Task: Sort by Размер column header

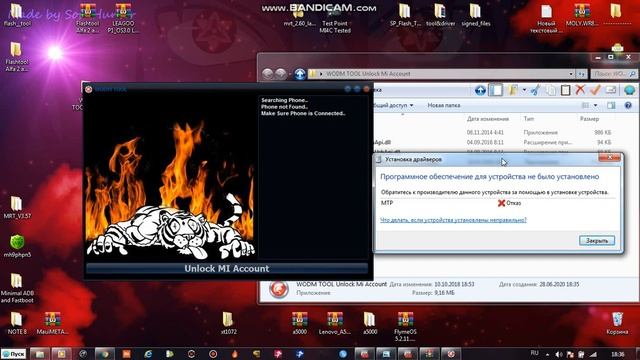Action: [x=589, y=119]
